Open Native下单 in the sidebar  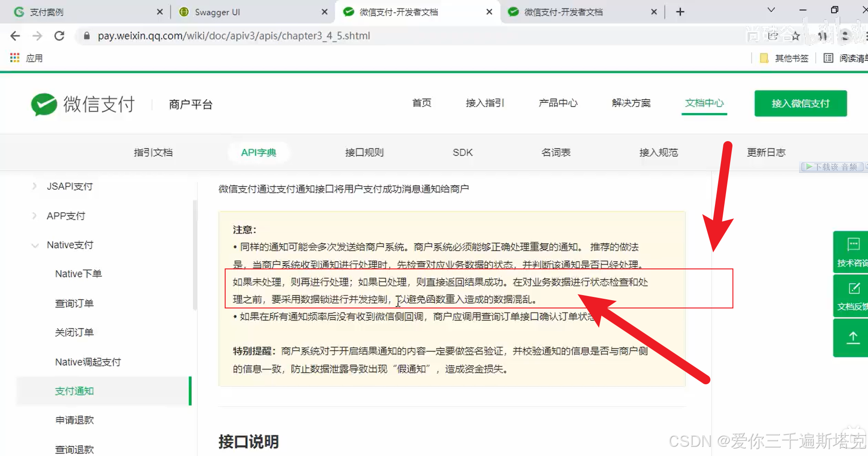pos(78,274)
